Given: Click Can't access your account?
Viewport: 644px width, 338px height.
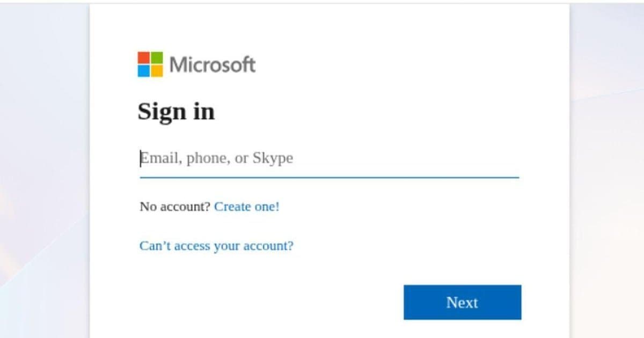Looking at the screenshot, I should [216, 246].
